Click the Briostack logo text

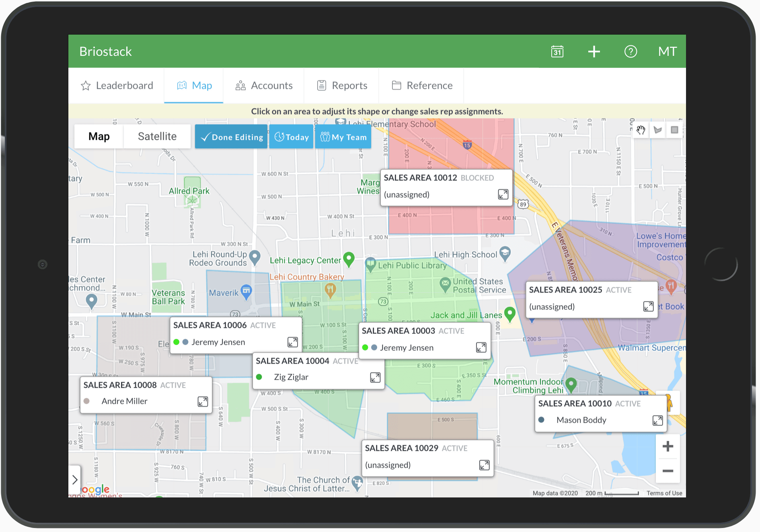tap(105, 51)
